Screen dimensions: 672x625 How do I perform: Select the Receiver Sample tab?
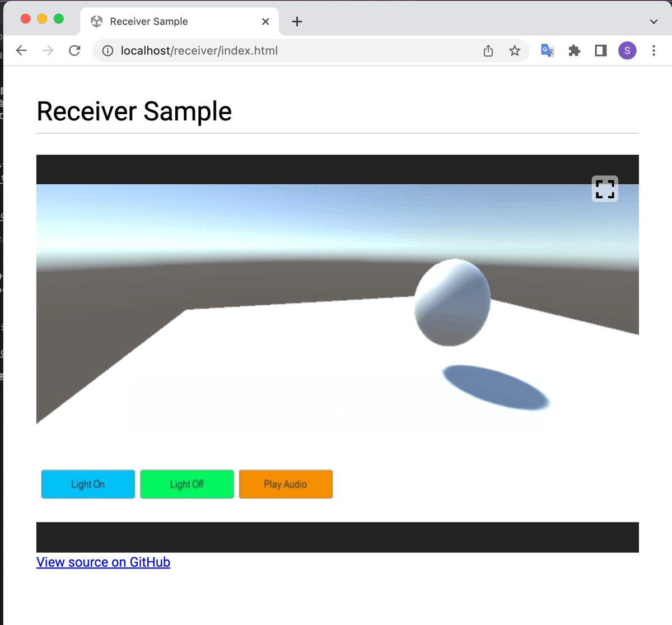pos(179,21)
